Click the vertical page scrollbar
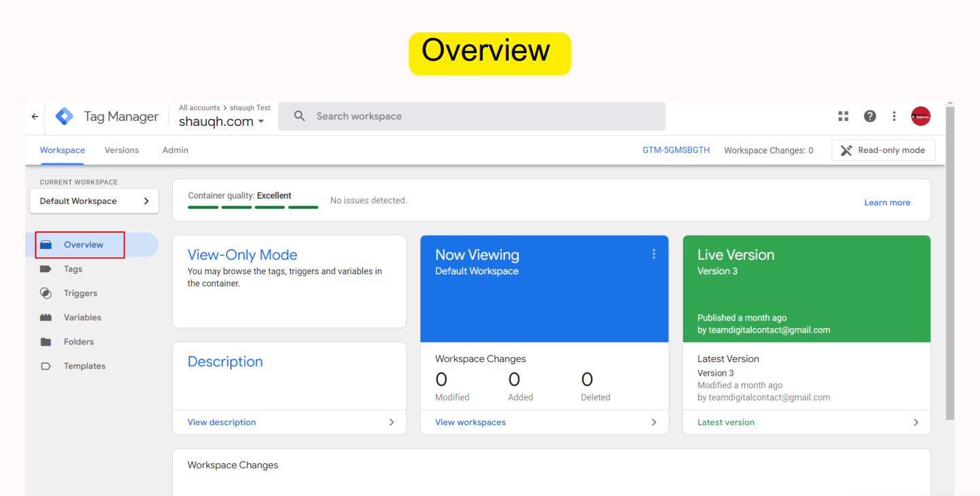Image resolution: width=980 pixels, height=496 pixels. 950,262
